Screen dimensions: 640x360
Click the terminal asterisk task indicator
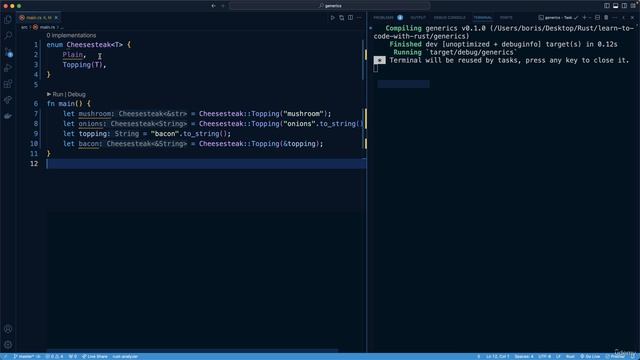pyautogui.click(x=379, y=60)
